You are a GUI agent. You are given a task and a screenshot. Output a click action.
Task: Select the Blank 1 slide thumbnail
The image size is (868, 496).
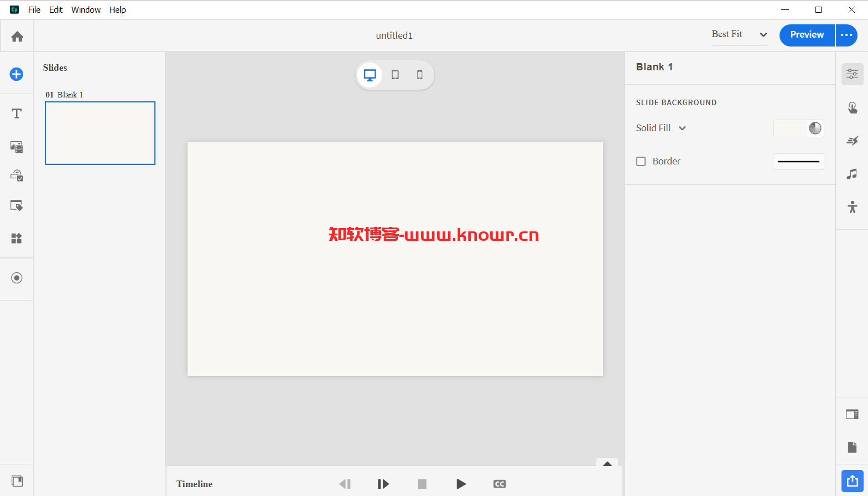point(100,133)
